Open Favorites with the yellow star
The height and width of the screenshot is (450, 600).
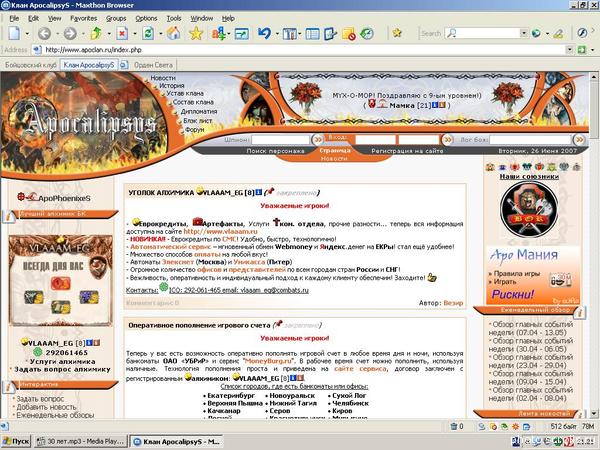[x=196, y=34]
